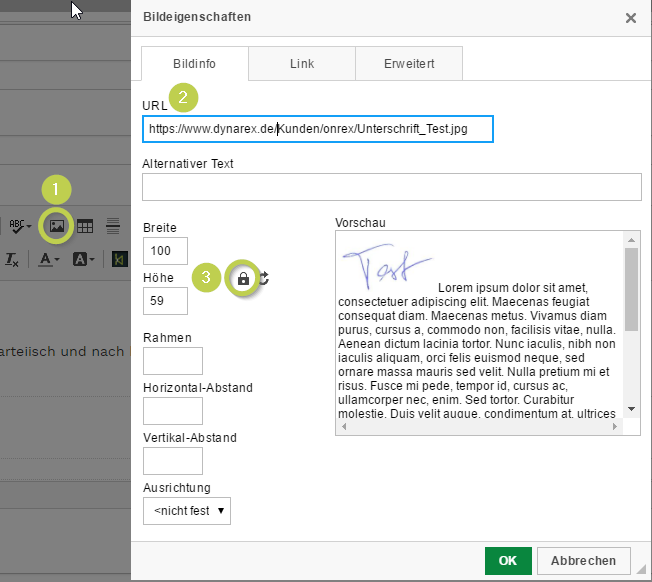
Task: Focus the Alternativer Text field
Action: point(391,187)
